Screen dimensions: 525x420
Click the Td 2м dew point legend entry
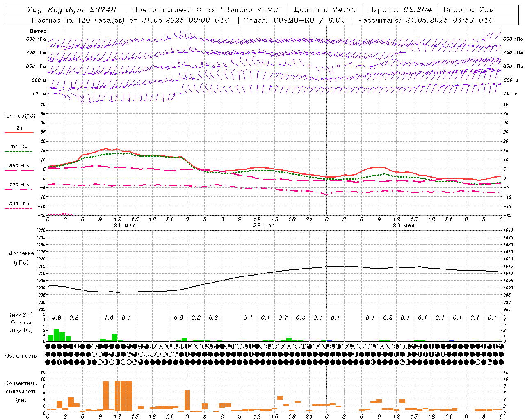(x=19, y=147)
